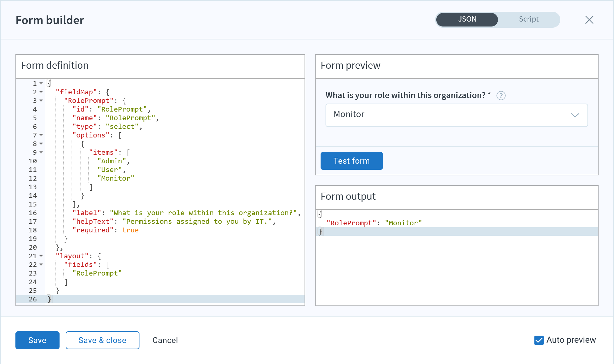Image resolution: width=614 pixels, height=364 pixels.
Task: Click the helpText string in the editor
Action: (197, 221)
